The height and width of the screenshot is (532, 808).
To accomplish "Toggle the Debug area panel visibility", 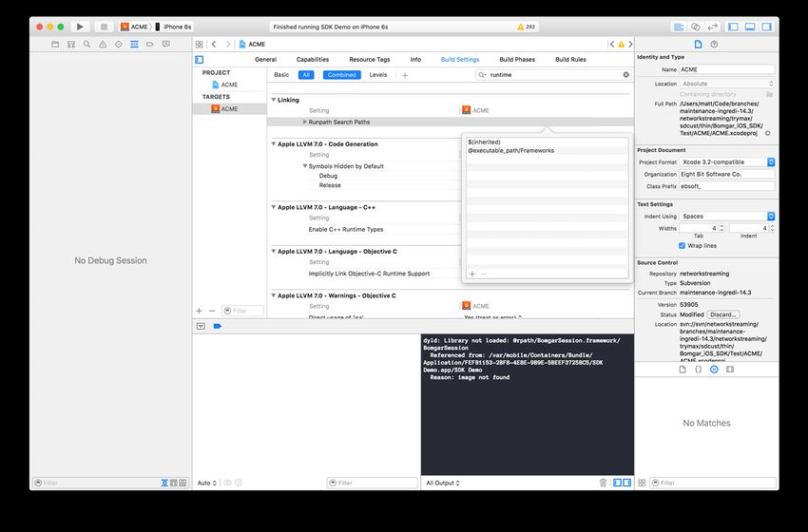I will 750,27.
